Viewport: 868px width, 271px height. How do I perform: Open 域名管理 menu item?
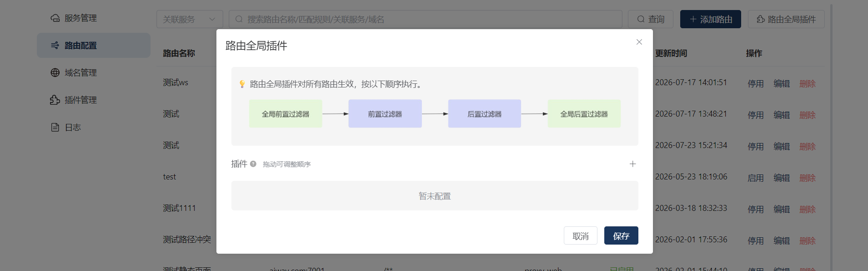(x=94, y=73)
